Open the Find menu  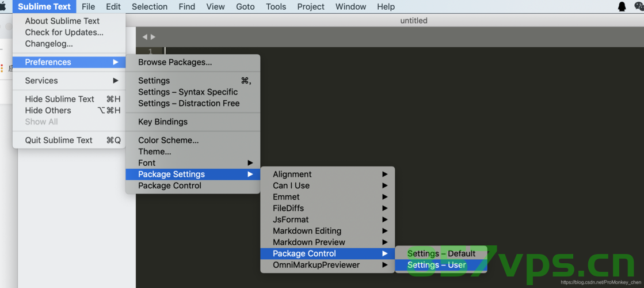pos(187,6)
